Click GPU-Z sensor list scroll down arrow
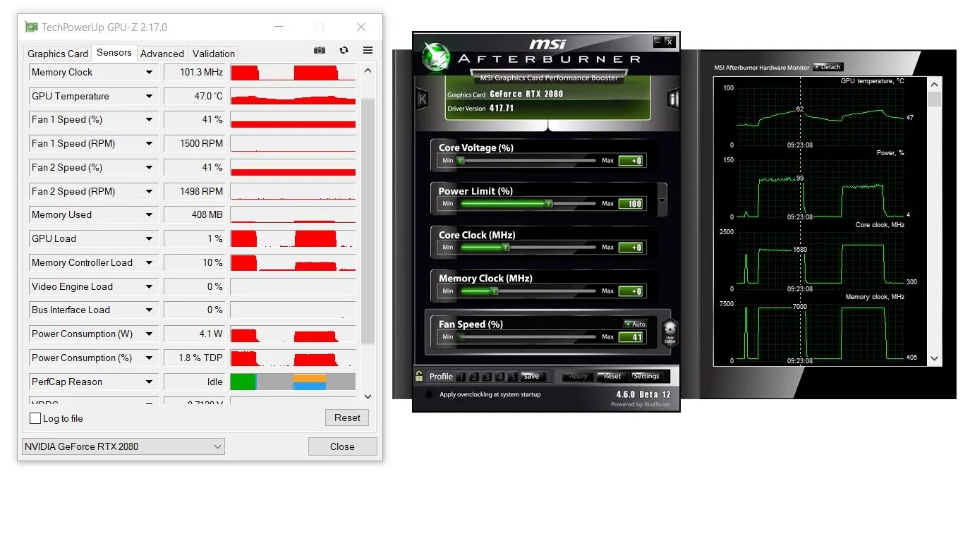The width and height of the screenshot is (970, 560). 368,396
